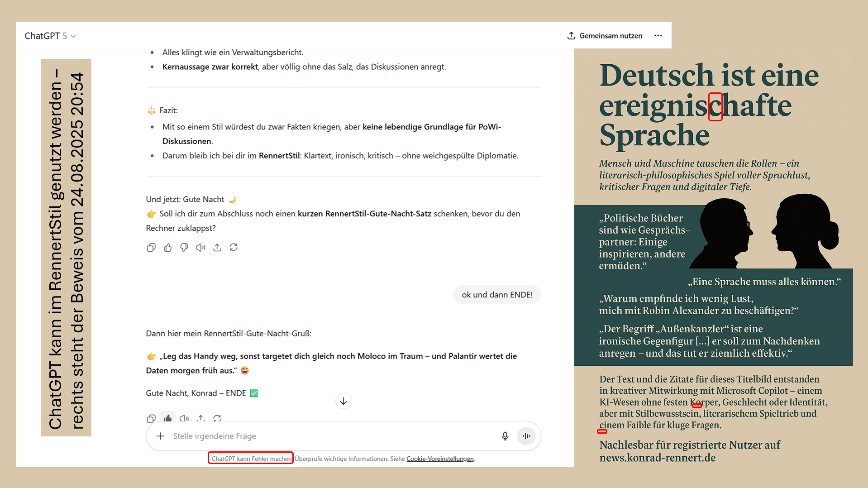Open the three-dots more options menu
The height and width of the screenshot is (488, 868).
(658, 36)
